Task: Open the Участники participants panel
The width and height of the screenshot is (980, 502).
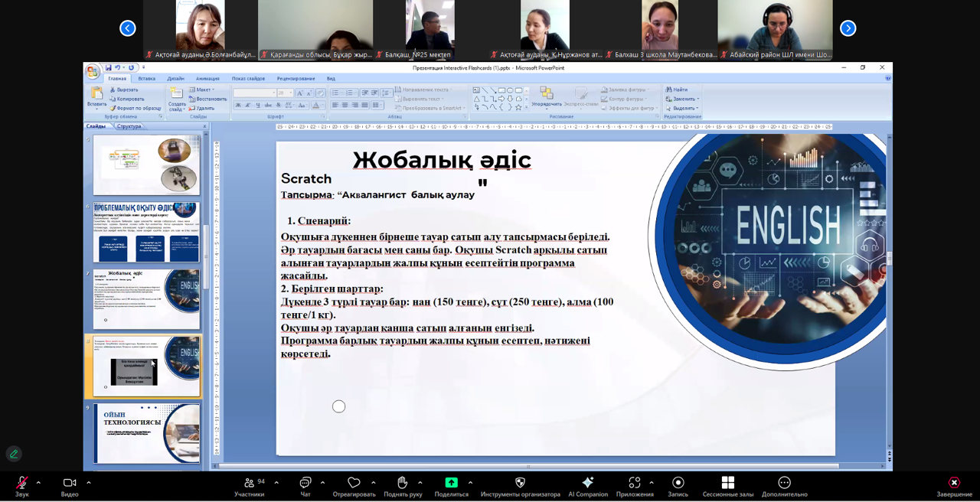Action: tap(250, 483)
